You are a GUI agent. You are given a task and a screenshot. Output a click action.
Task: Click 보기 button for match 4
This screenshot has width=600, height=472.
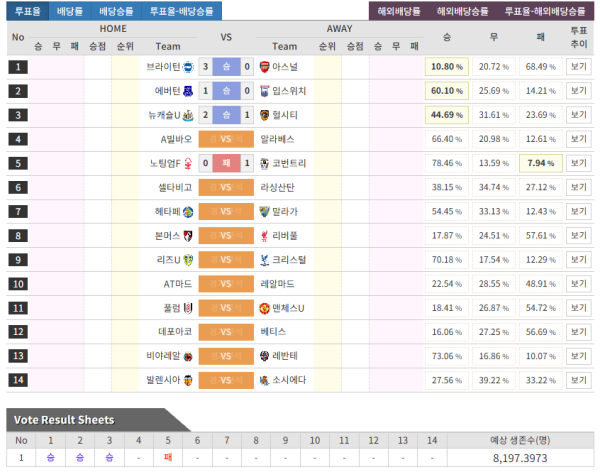point(579,139)
